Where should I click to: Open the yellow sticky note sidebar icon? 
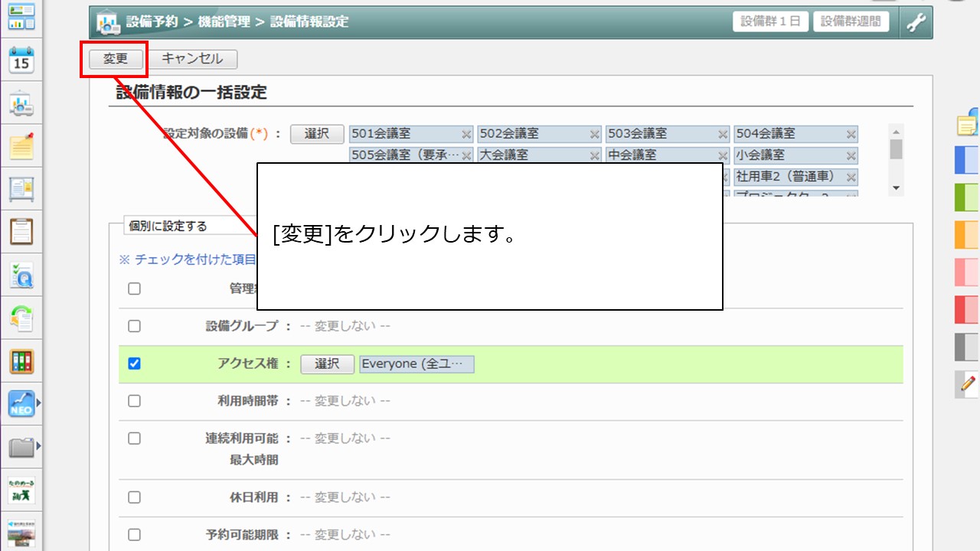(x=21, y=145)
